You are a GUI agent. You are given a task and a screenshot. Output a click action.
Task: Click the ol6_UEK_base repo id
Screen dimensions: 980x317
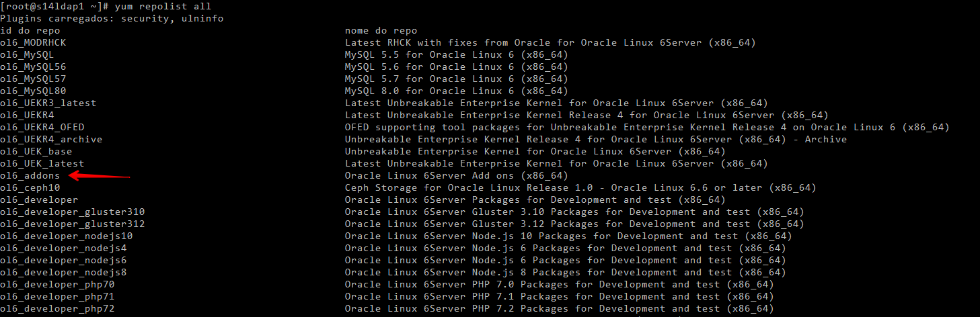pos(36,152)
